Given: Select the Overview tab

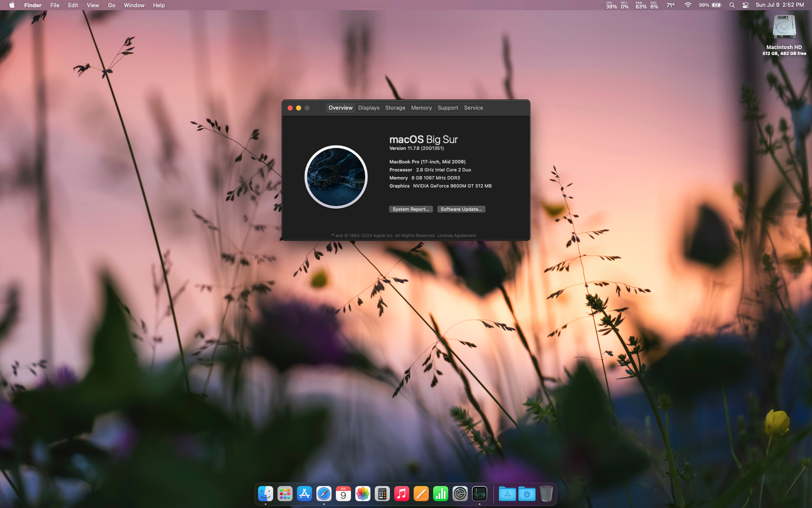Looking at the screenshot, I should pos(340,108).
